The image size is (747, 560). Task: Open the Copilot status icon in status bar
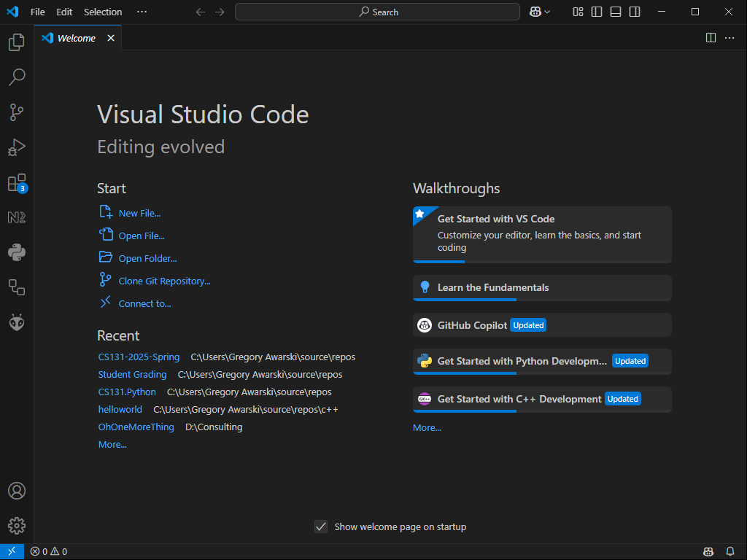pos(708,551)
